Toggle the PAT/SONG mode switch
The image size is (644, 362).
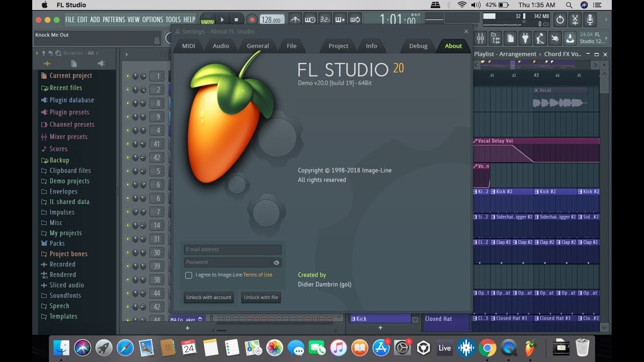[208, 20]
